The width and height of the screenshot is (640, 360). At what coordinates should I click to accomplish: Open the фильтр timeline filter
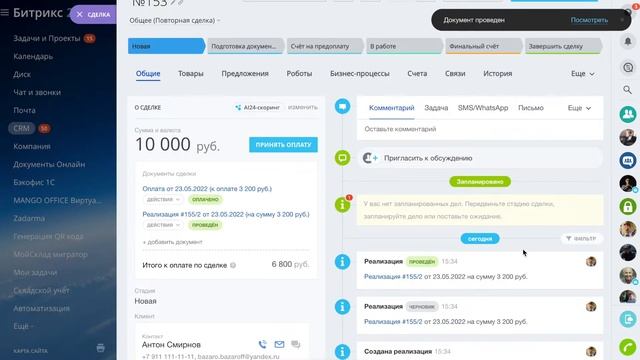pos(581,238)
